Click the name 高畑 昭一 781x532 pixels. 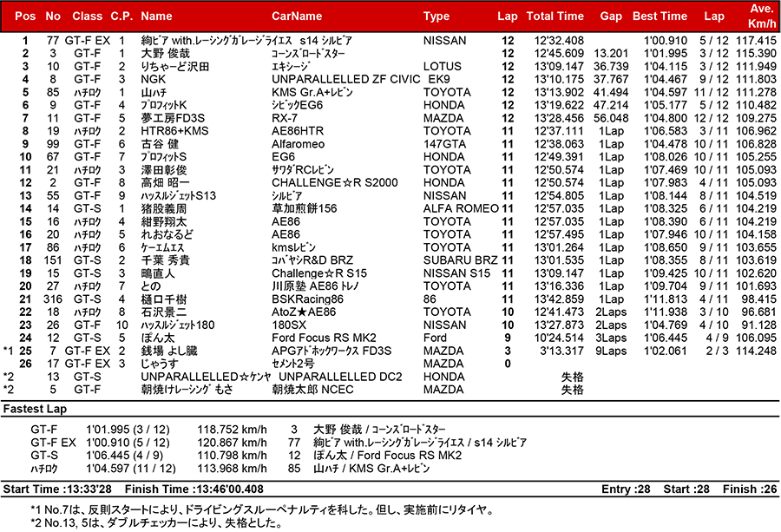[x=166, y=183]
